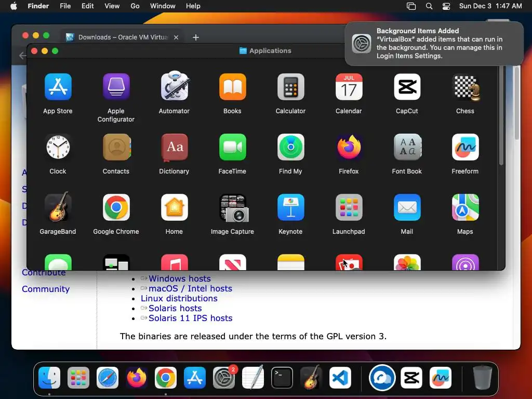Select the Photos app icon in bottom row
This screenshot has width=532, height=399.
click(x=407, y=262)
